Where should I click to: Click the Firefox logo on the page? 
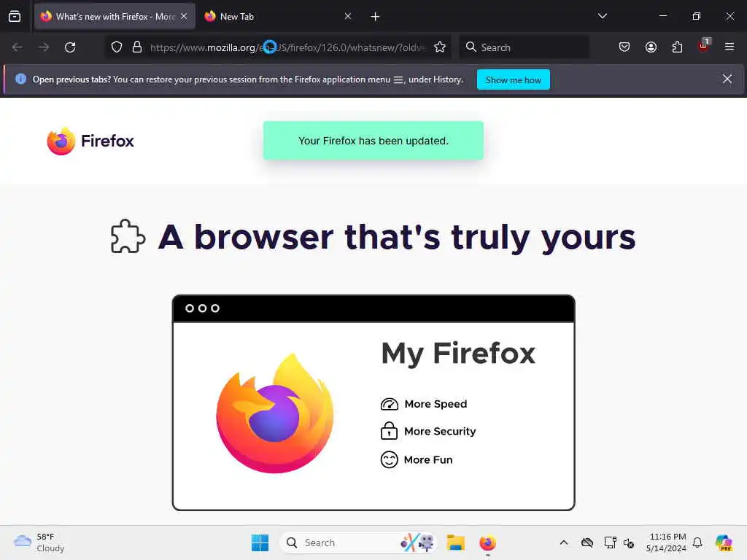click(x=90, y=141)
